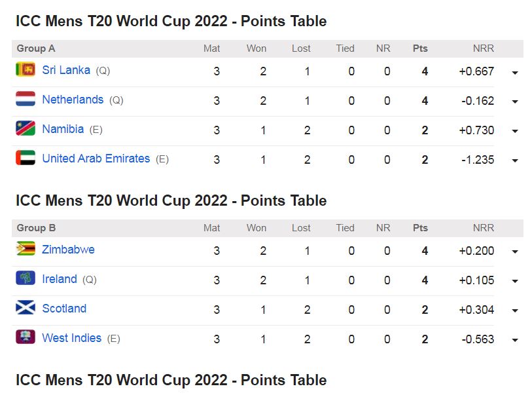The image size is (532, 397).
Task: Expand the West Indies row dropdown arrow
Action: [x=515, y=340]
